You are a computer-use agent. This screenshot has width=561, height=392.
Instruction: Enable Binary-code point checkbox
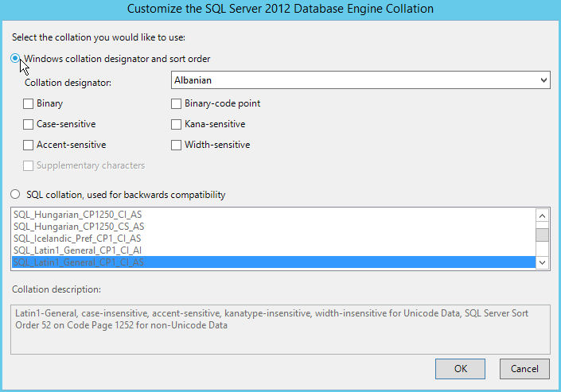[177, 103]
